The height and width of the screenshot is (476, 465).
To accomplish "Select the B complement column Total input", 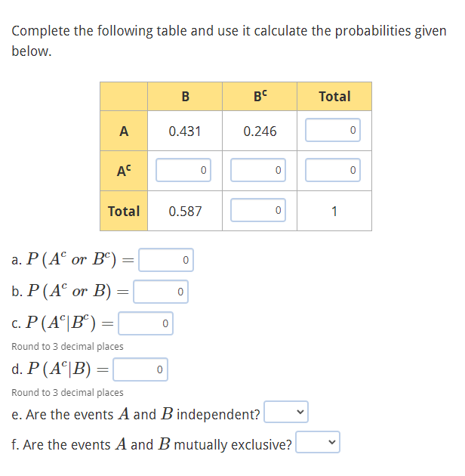I will point(258,210).
